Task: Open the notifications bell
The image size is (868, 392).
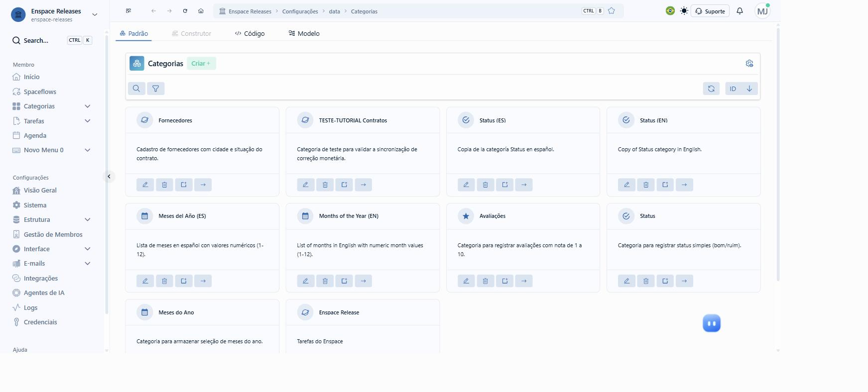Action: coord(740,11)
